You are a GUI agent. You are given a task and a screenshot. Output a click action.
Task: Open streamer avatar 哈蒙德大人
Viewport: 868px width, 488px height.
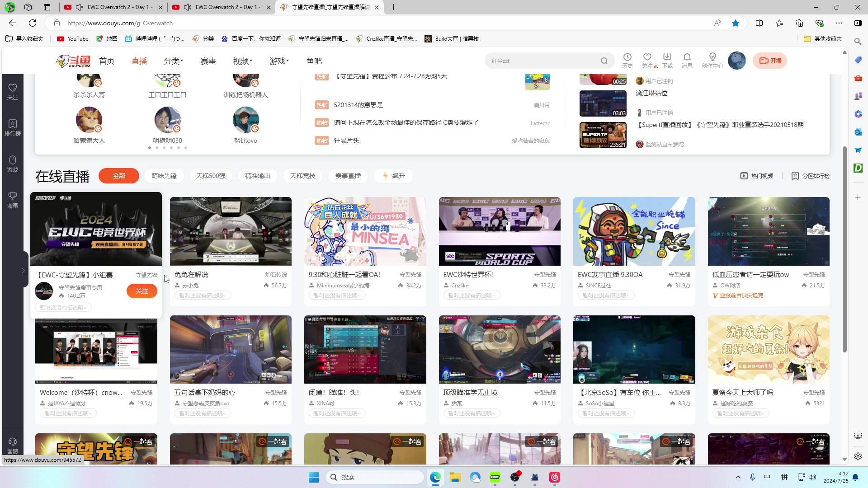(89, 120)
